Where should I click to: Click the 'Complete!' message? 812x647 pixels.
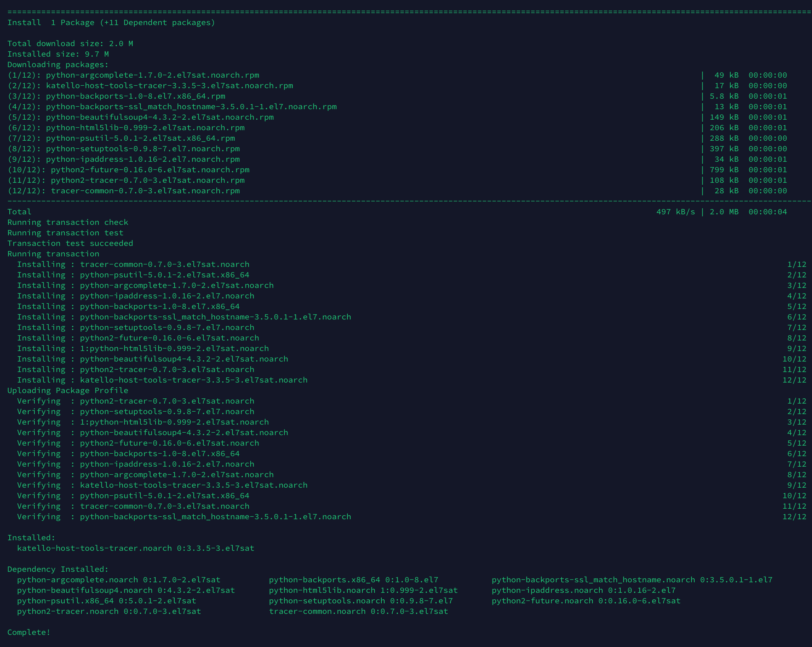pyautogui.click(x=29, y=632)
